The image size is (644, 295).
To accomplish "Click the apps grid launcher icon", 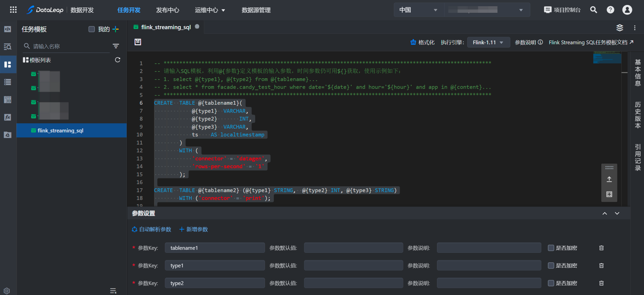I will pos(13,10).
